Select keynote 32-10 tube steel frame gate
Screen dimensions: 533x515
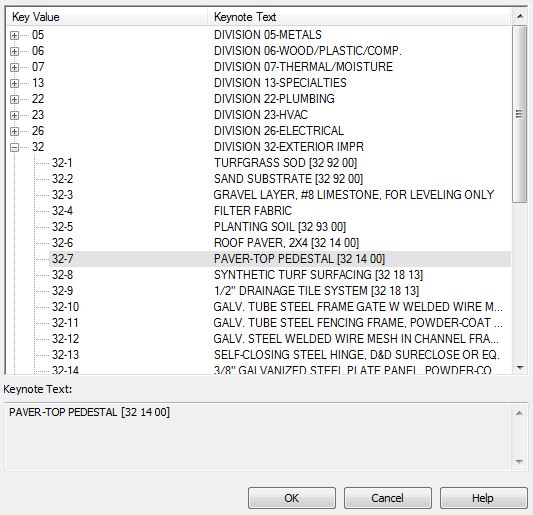point(280,307)
